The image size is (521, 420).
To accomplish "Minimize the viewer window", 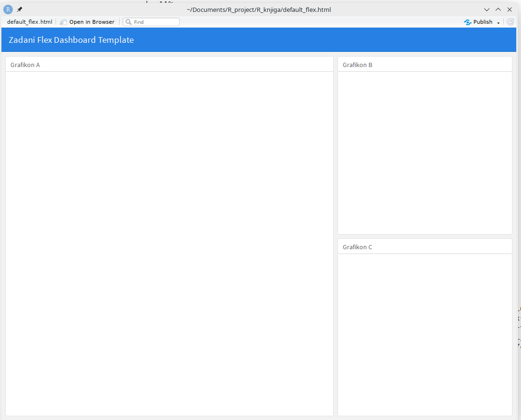I will (487, 10).
